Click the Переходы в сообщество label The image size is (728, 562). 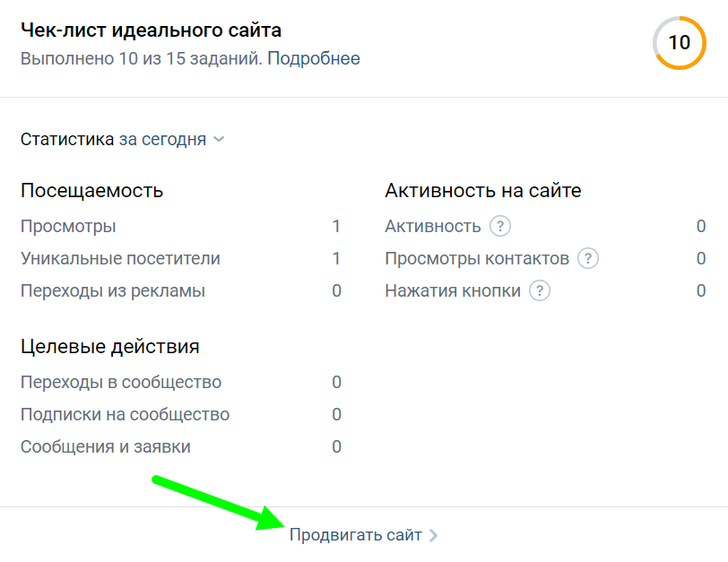[x=121, y=383]
